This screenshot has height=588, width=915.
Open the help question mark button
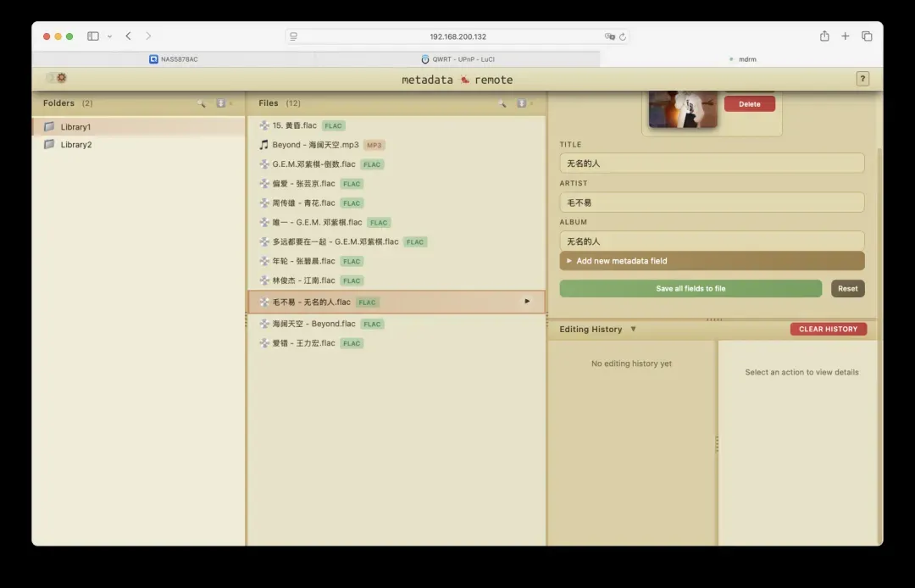click(x=862, y=79)
